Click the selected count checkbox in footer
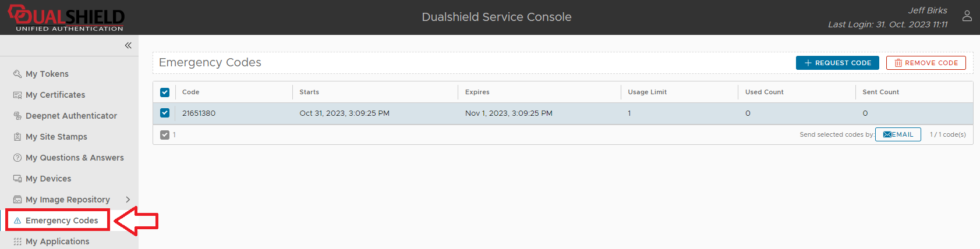 point(165,135)
